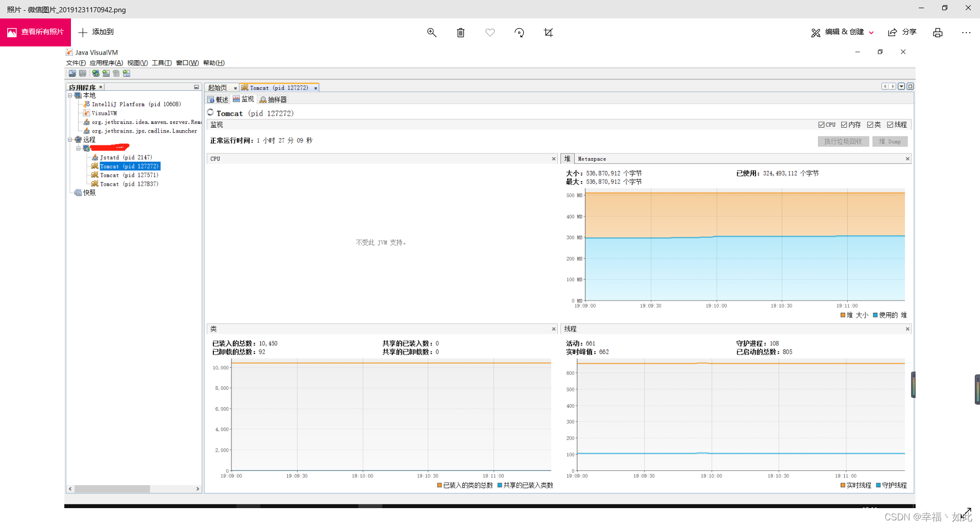Click the IntelliJ Platform process icon
The image size is (980, 527).
point(87,104)
